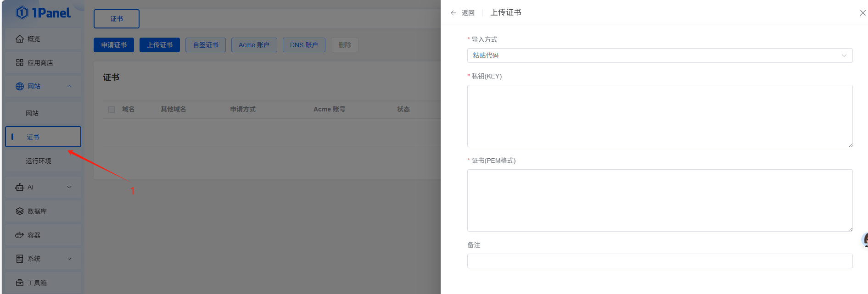This screenshot has width=868, height=294.
Task: Open the 网站 submenu item
Action: pyautogui.click(x=43, y=113)
